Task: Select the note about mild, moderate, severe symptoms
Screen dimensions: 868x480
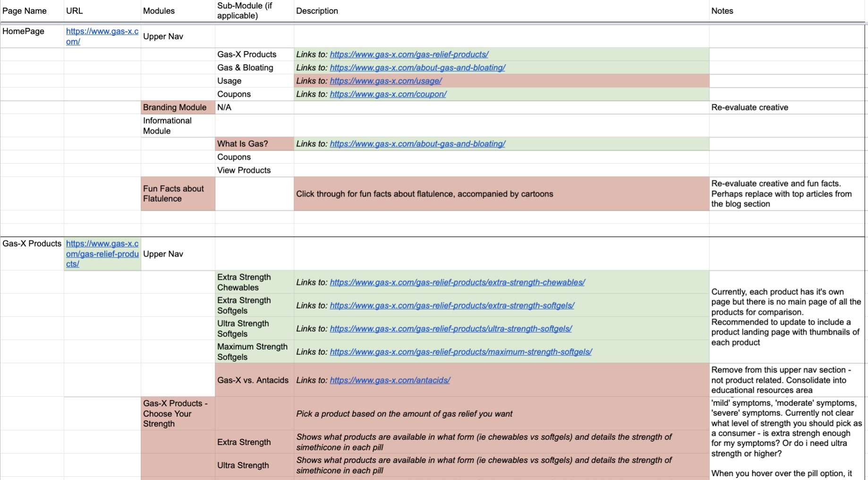Action: (788, 438)
